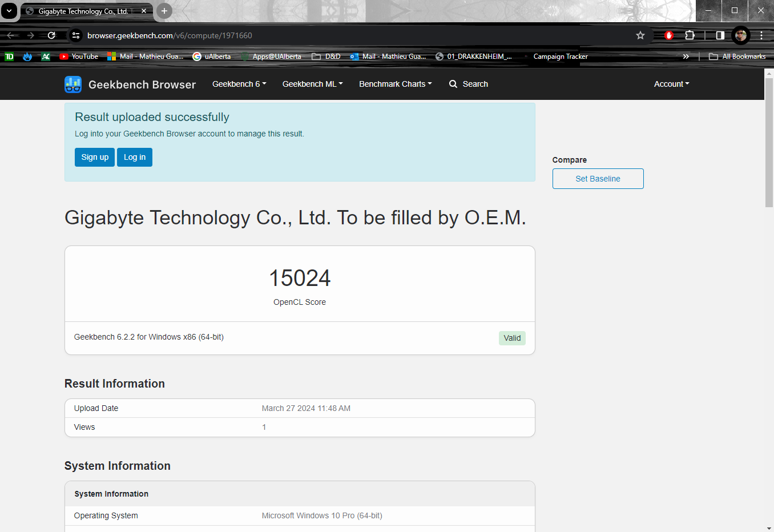This screenshot has width=774, height=532.
Task: Click the page vertical scrollbar thumb
Action: [x=769, y=143]
